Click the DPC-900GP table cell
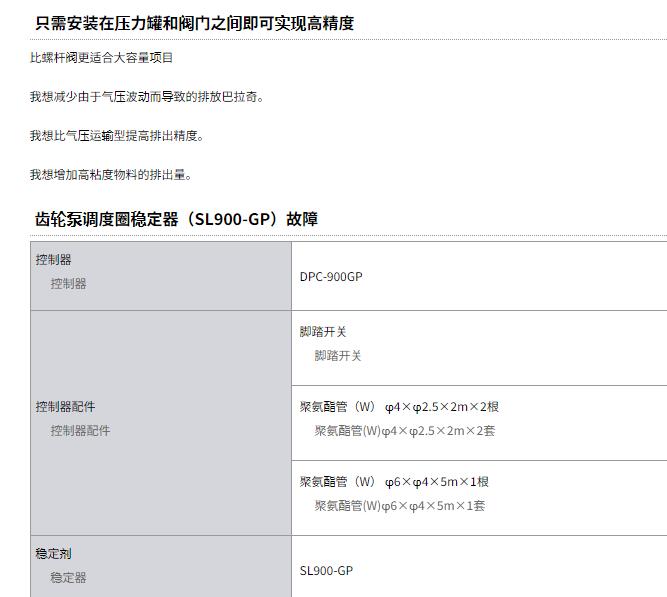This screenshot has height=597, width=667. (x=479, y=276)
